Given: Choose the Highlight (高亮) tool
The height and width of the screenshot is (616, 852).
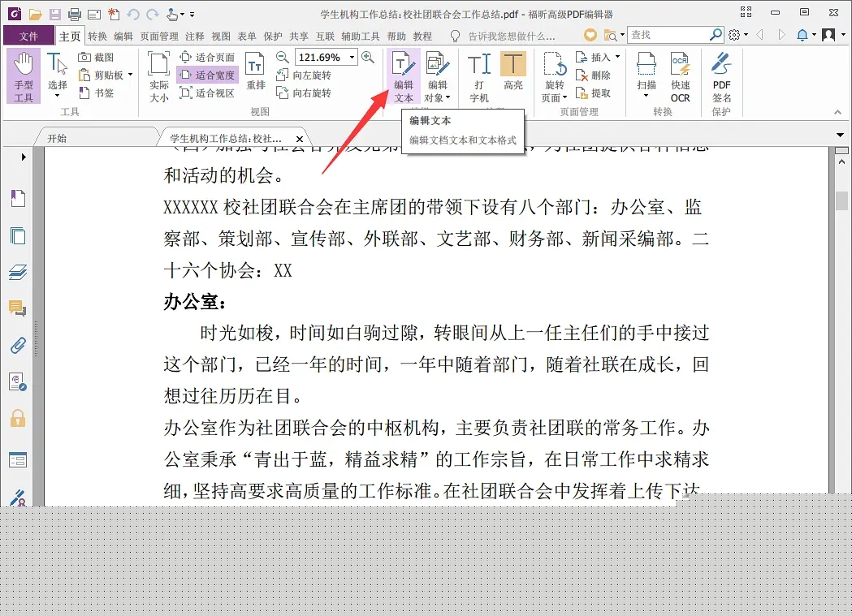Looking at the screenshot, I should [512, 77].
